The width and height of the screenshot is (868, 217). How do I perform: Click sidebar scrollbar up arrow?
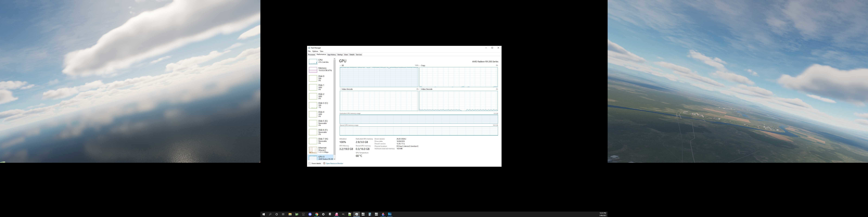pyautogui.click(x=334, y=59)
